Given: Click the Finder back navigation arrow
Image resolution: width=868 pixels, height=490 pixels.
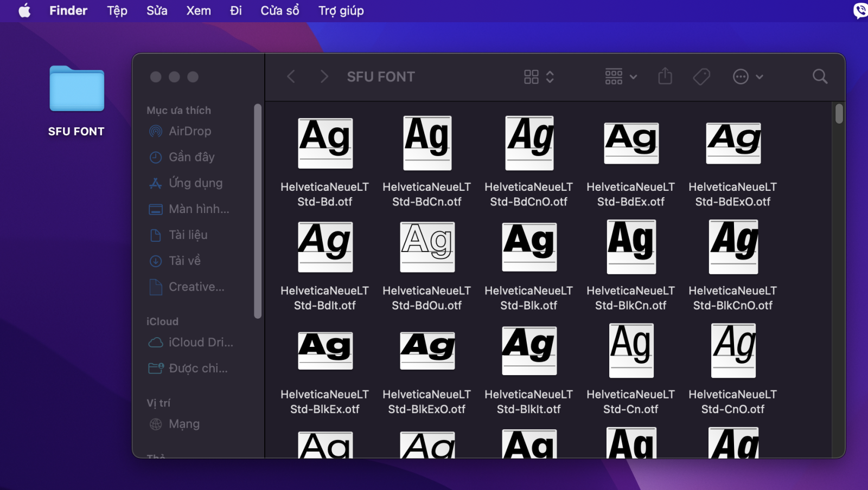Looking at the screenshot, I should (x=291, y=76).
